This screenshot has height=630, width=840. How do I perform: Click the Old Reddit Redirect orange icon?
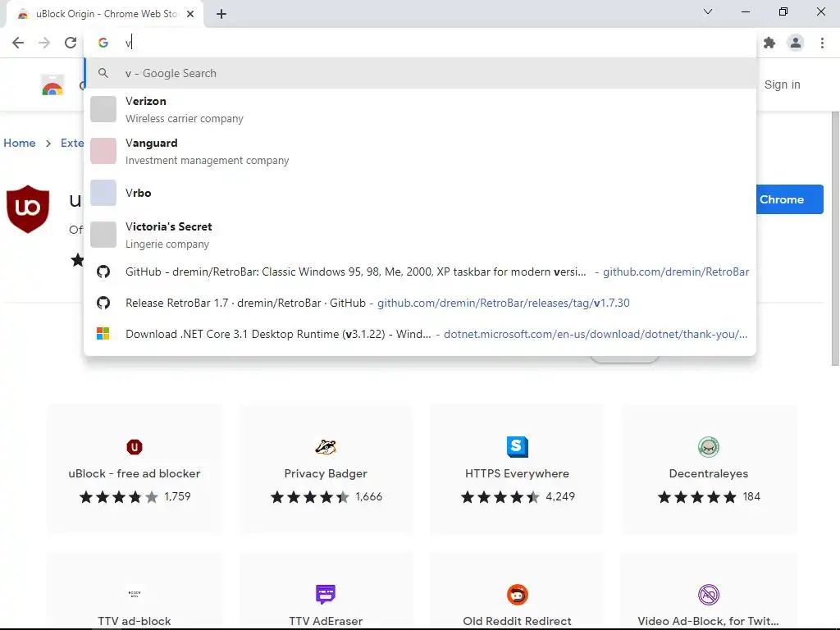coord(517,595)
